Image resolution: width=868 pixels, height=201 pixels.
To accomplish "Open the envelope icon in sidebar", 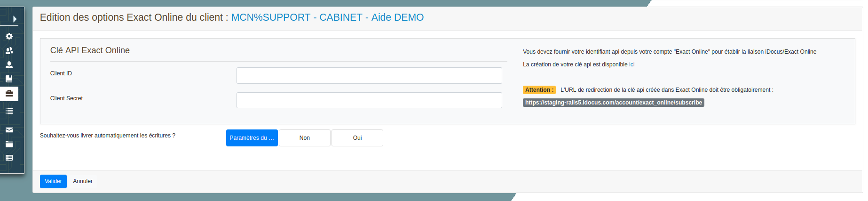I will pos(9,130).
